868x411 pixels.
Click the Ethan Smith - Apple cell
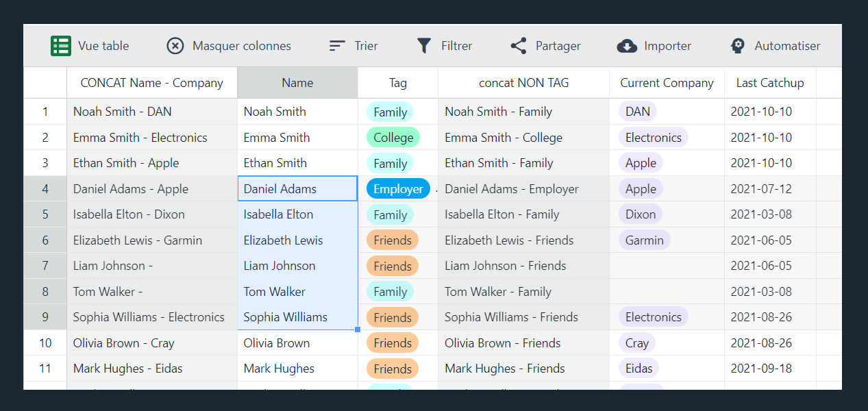tap(152, 163)
